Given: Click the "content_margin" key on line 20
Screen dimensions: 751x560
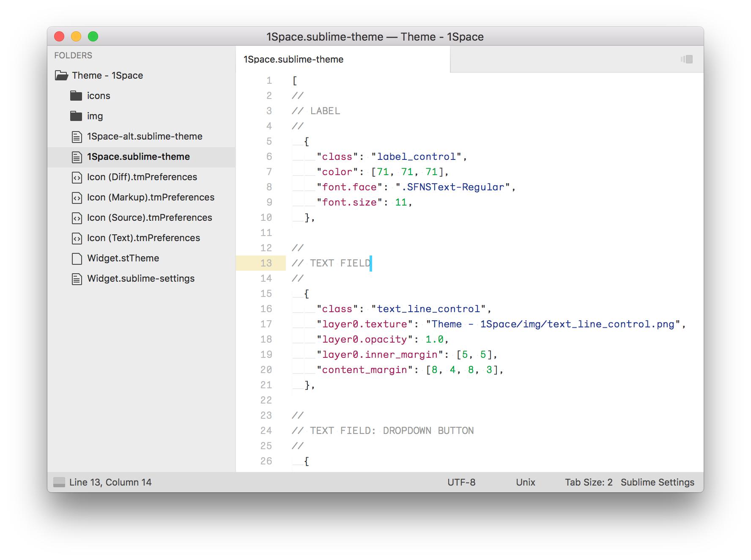Looking at the screenshot, I should [365, 370].
